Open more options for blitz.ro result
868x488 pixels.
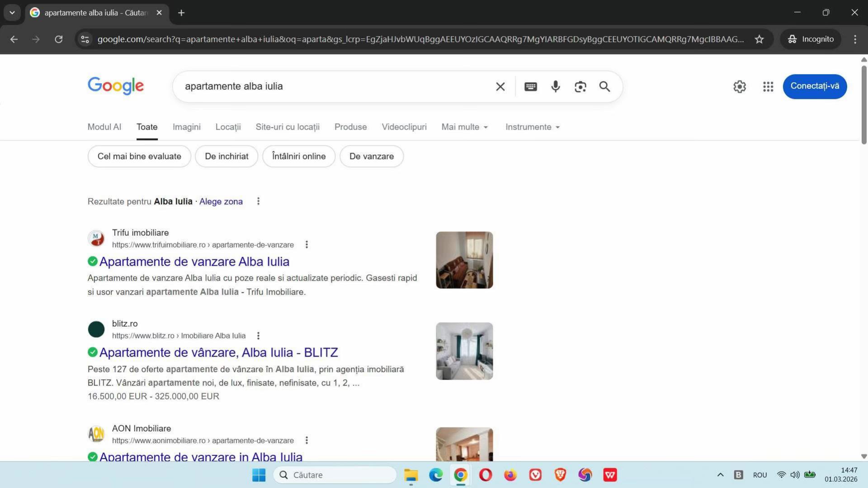258,336
